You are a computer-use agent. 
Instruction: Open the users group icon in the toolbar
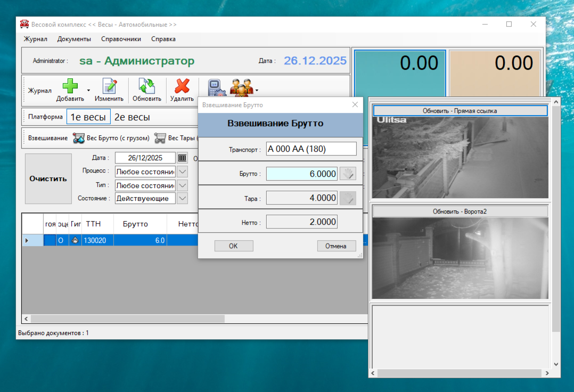point(241,87)
